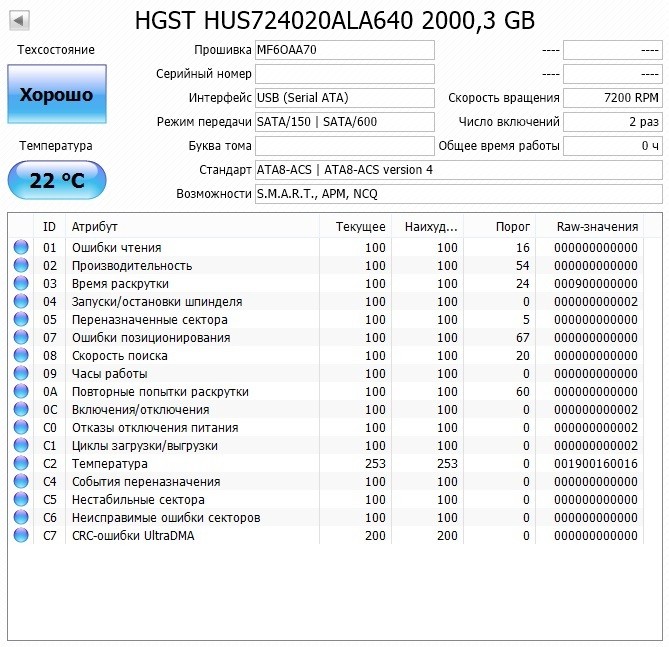669x647 pixels.
Task: Click the disk title HGST HUS724020ALA640 2000,3 GB
Action: pyautogui.click(x=335, y=20)
